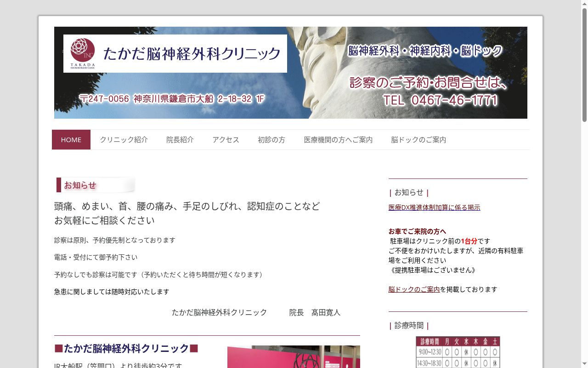588x368 pixels.
Task: Click the sidebar | お知らせ | heading
Action: point(409,192)
